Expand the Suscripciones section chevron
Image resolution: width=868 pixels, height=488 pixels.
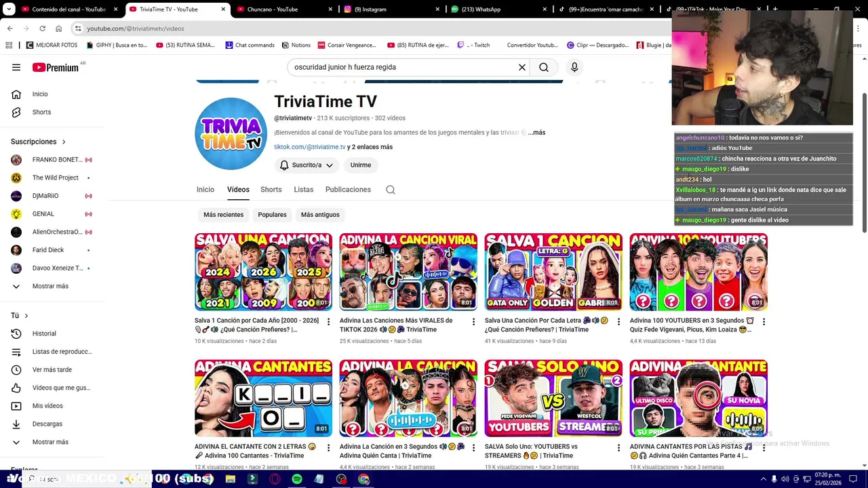64,142
